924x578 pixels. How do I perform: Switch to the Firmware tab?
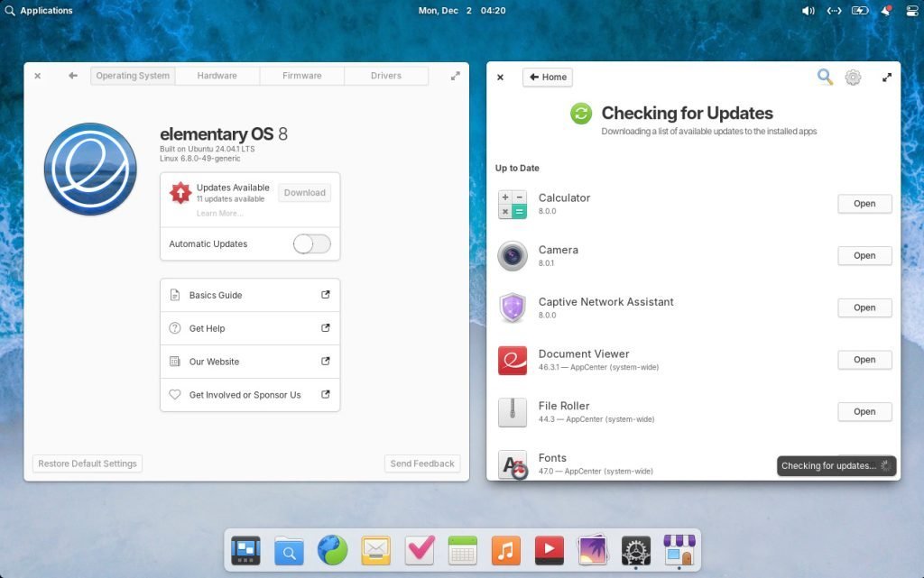(301, 76)
